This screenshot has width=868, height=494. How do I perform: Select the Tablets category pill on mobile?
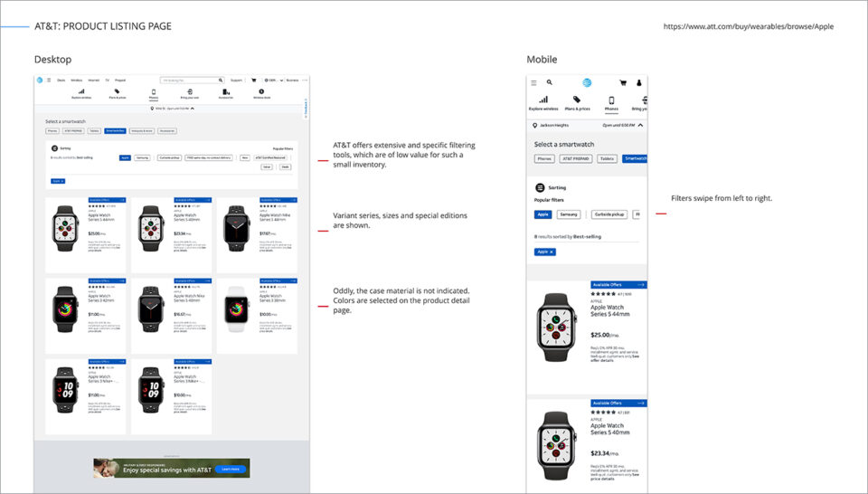click(608, 159)
